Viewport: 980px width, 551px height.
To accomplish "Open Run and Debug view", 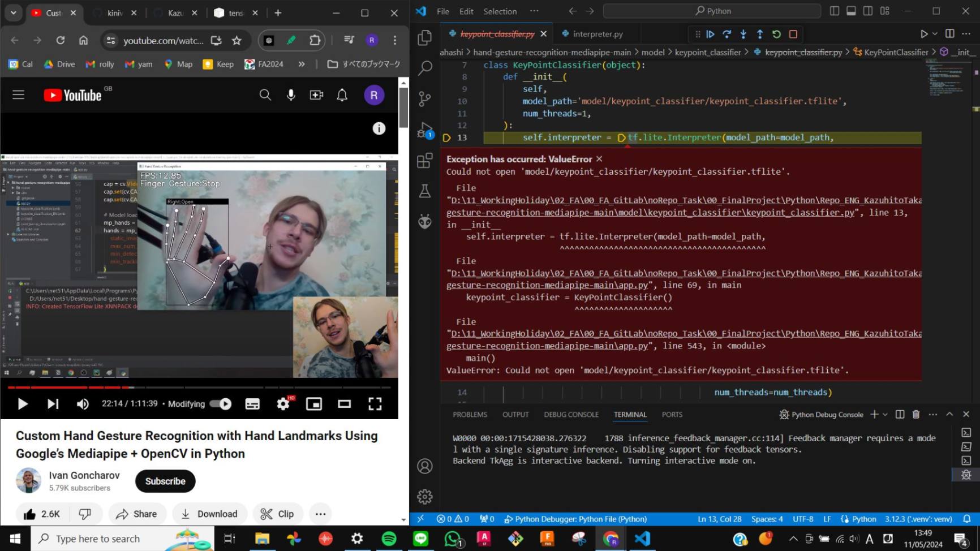I will pyautogui.click(x=424, y=131).
